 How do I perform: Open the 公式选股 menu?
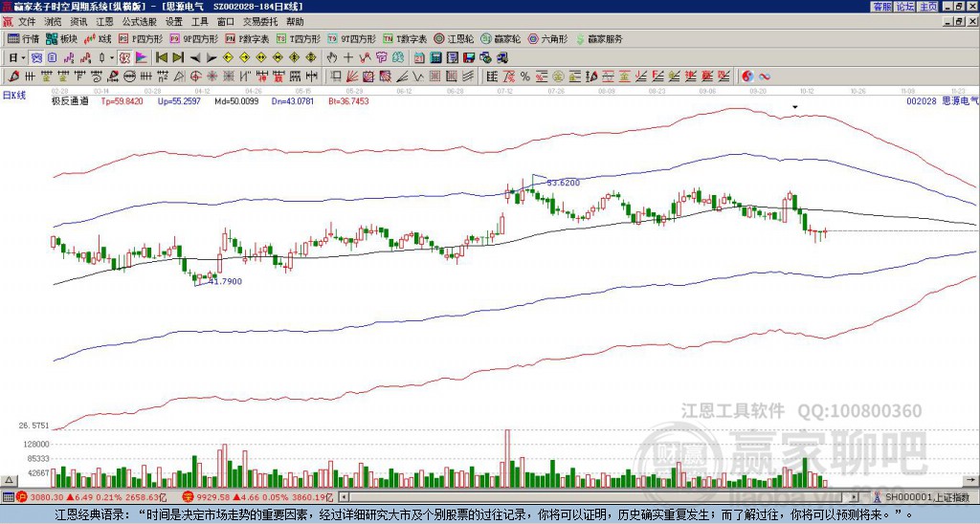click(x=139, y=22)
